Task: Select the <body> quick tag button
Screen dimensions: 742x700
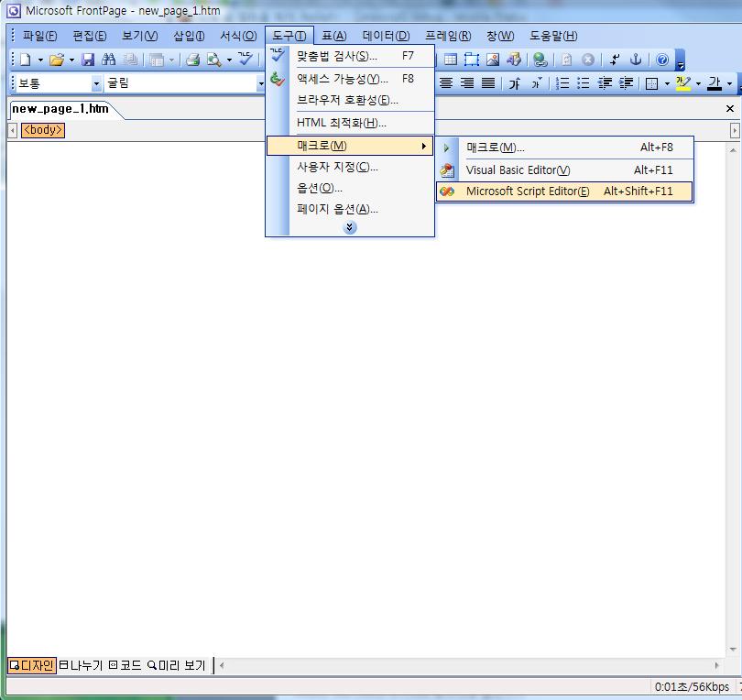Action: click(x=43, y=130)
